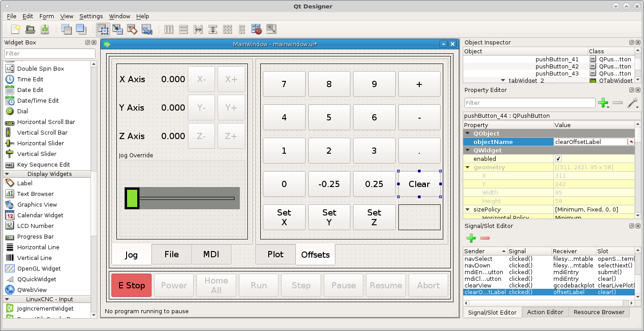
Task: Switch to the Resource Browser tab
Action: tap(599, 312)
